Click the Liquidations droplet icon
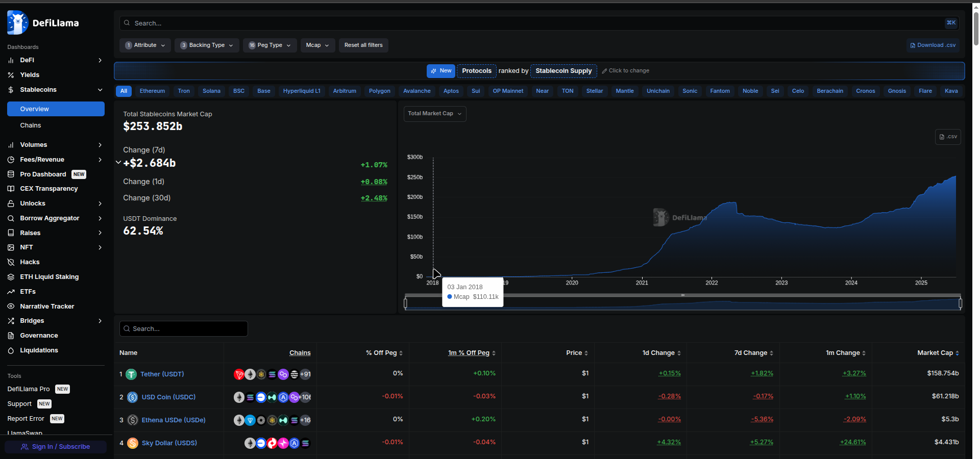The width and height of the screenshot is (980, 459). 11,350
